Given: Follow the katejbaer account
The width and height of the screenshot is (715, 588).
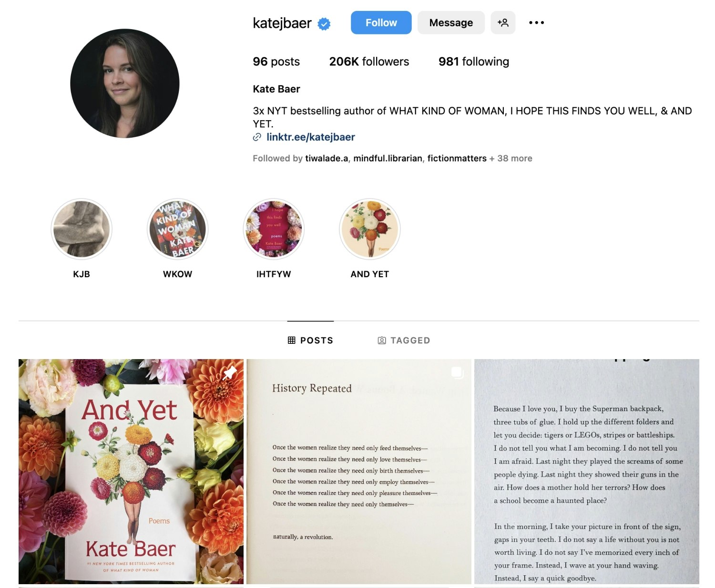Looking at the screenshot, I should [x=381, y=22].
